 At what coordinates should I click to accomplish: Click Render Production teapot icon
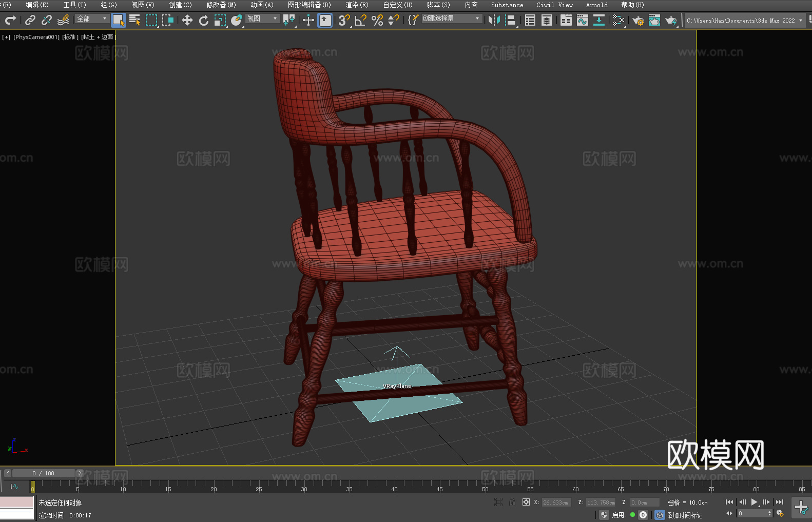click(x=671, y=20)
